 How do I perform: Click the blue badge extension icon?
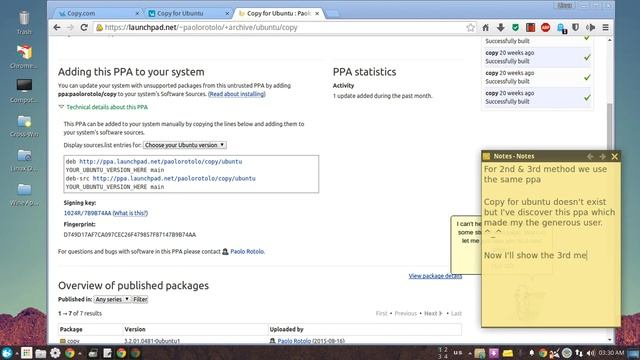click(561, 28)
